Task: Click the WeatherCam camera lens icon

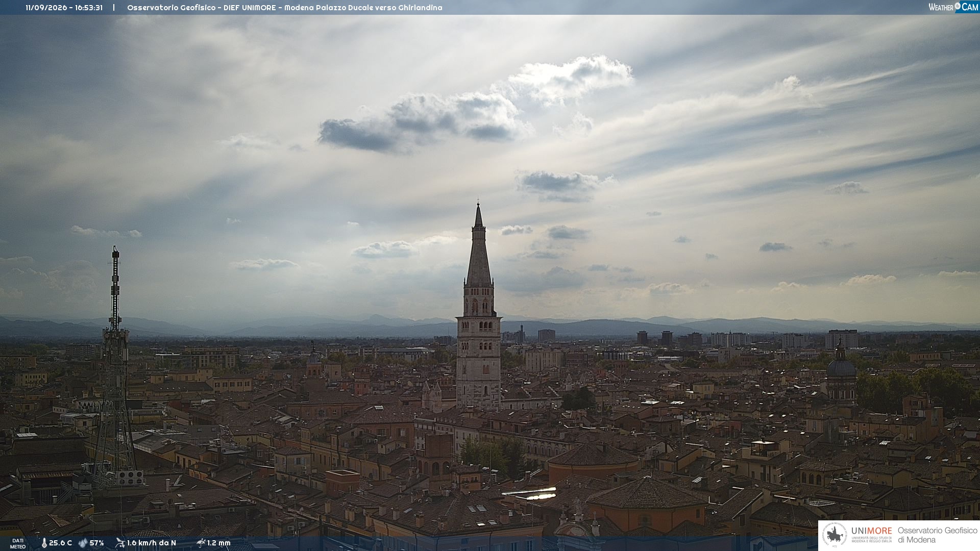Action: click(958, 6)
